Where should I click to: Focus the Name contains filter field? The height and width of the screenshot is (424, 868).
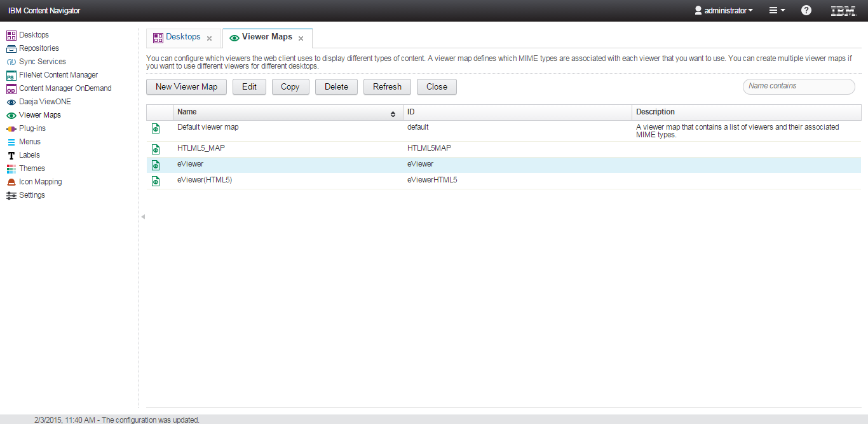click(799, 86)
